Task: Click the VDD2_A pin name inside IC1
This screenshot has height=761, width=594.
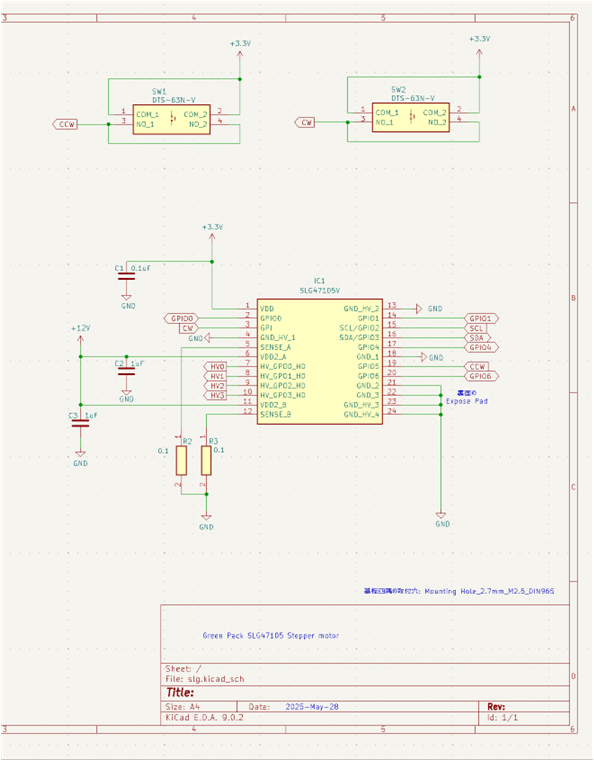Action: point(273,357)
